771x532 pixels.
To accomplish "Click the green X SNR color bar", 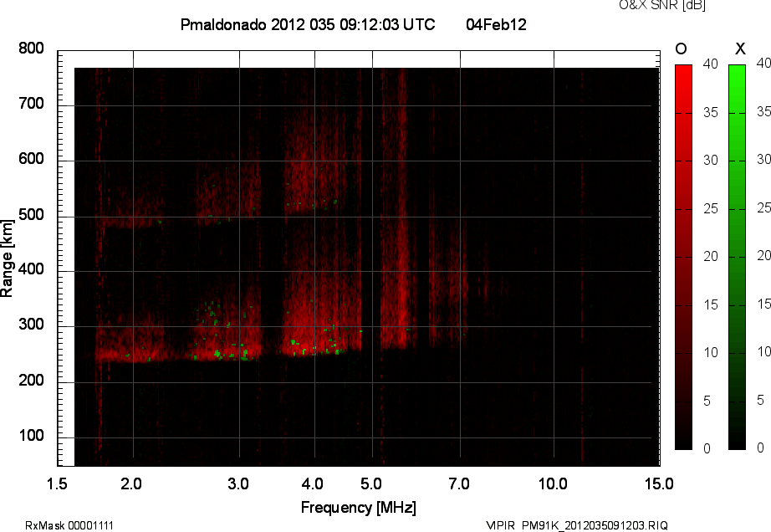I will point(737,257).
